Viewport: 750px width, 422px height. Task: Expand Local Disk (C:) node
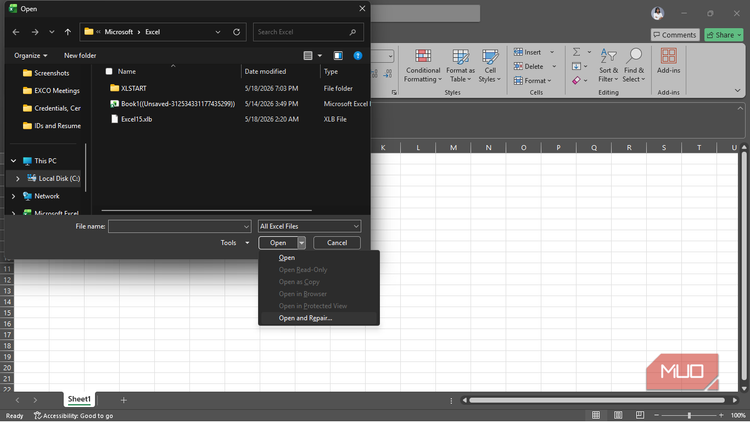(x=18, y=178)
